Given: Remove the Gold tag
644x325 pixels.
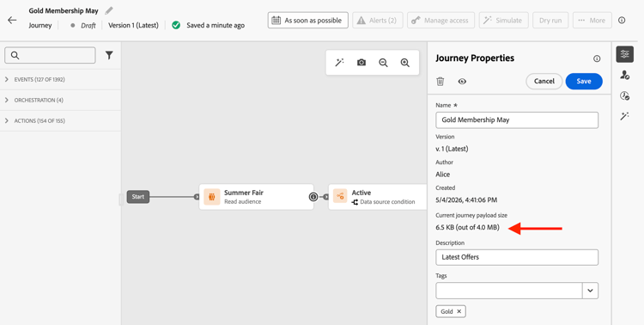Looking at the screenshot, I should point(459,311).
